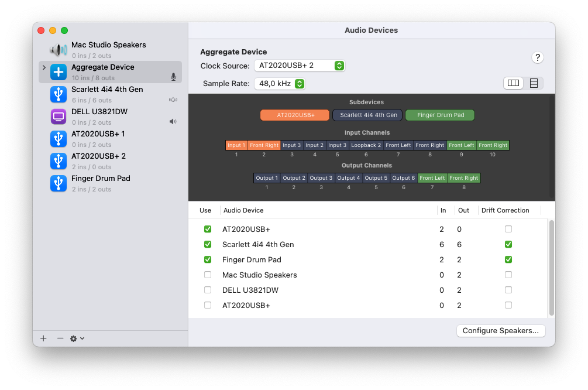This screenshot has width=588, height=390.
Task: Switch to column layout view icon
Action: pyautogui.click(x=514, y=83)
